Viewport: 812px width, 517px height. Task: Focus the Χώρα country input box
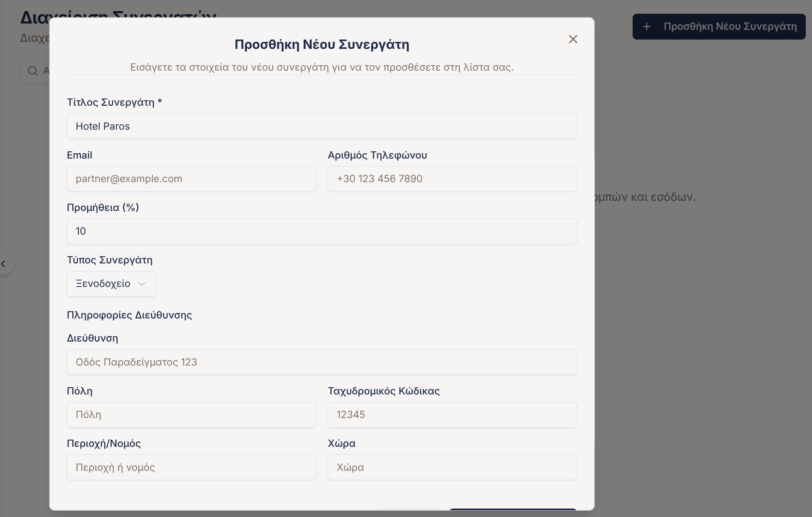coord(452,467)
